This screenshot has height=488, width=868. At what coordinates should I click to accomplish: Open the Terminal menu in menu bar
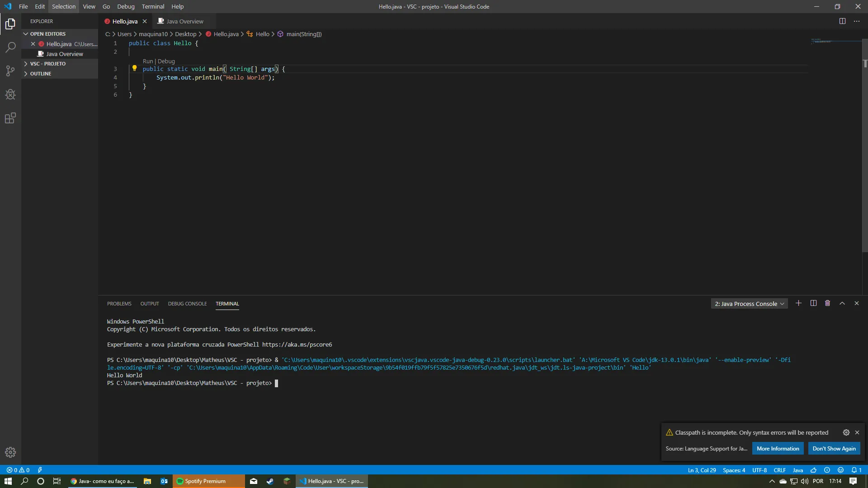pyautogui.click(x=153, y=6)
